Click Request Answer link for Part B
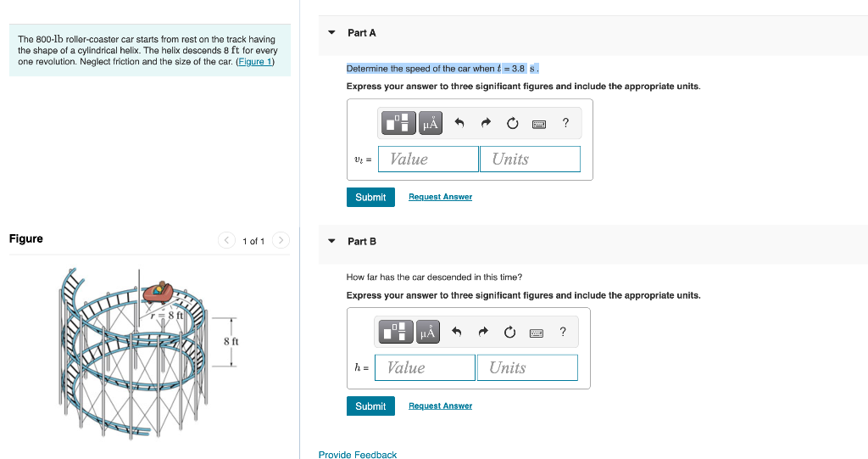The height and width of the screenshot is (459, 868). (440, 406)
